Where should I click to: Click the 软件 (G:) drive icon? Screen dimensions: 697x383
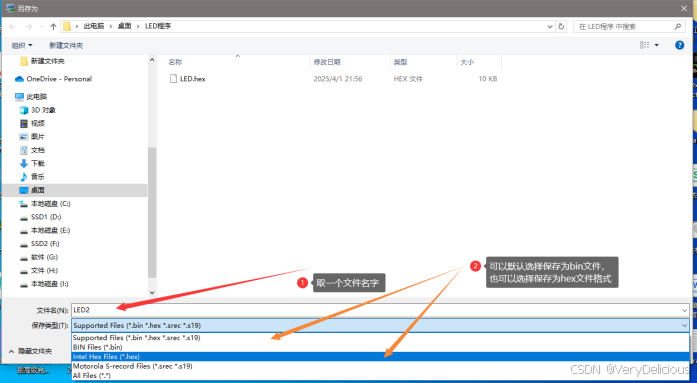point(24,258)
